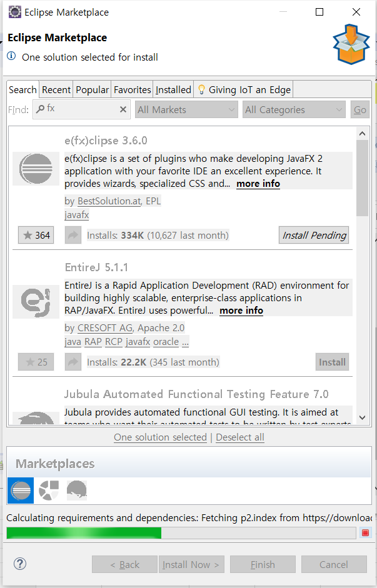Click the Jubula Automated Functional Testing title

click(196, 394)
